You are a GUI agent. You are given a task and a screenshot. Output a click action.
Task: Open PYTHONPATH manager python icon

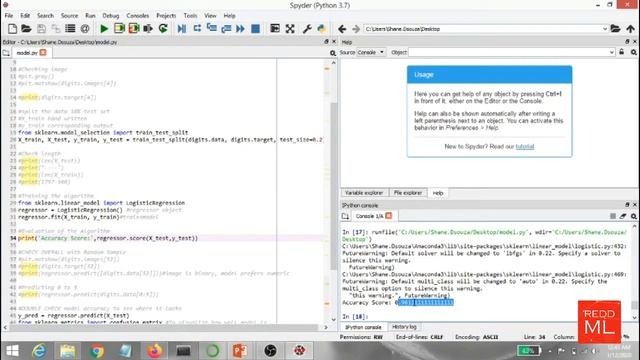(x=322, y=29)
